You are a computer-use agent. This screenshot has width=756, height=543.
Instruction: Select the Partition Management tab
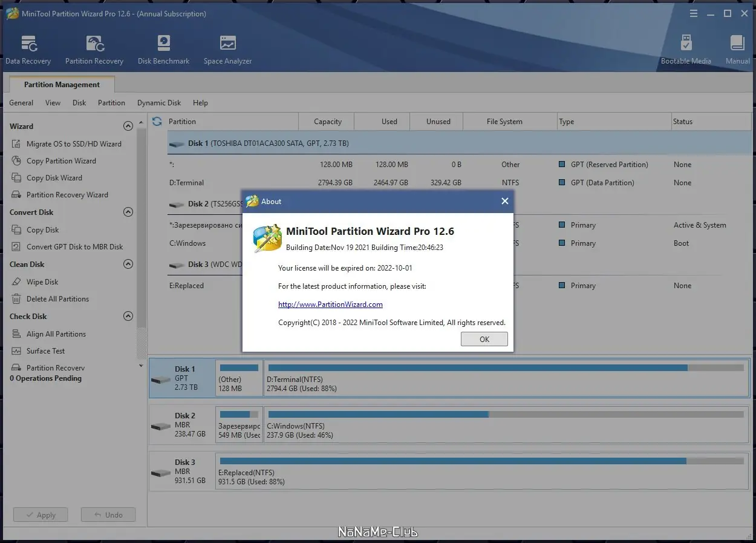point(62,85)
